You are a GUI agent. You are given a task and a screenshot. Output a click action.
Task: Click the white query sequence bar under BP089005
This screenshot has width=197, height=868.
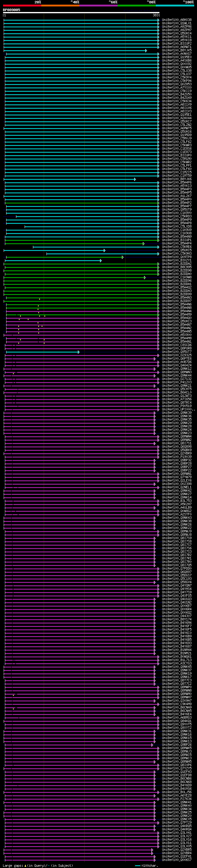(x=81, y=13)
